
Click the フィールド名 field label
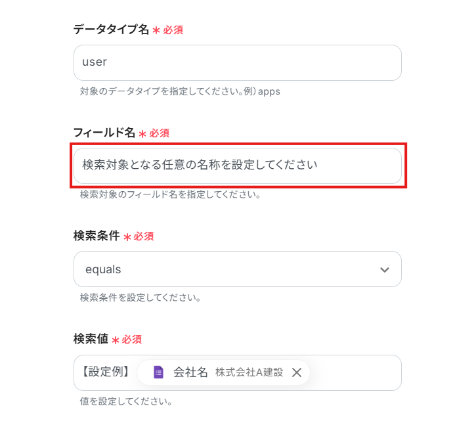pos(104,133)
